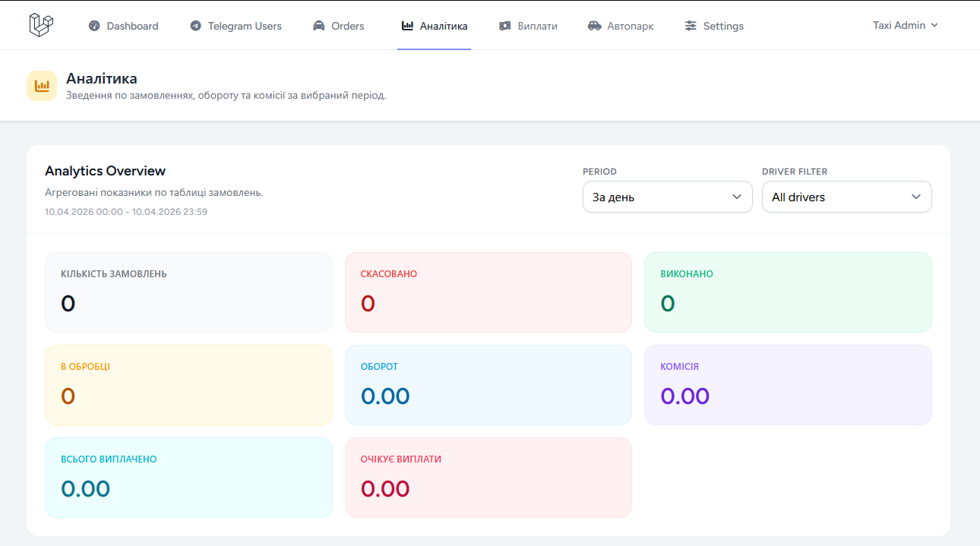Navigate to the Автопарк page

point(630,26)
